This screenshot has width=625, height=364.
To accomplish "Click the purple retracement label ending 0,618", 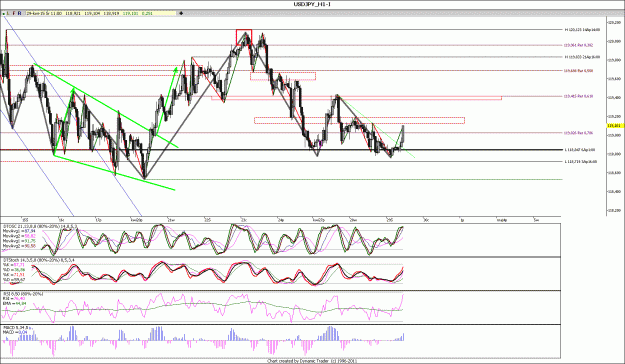I will [x=579, y=96].
